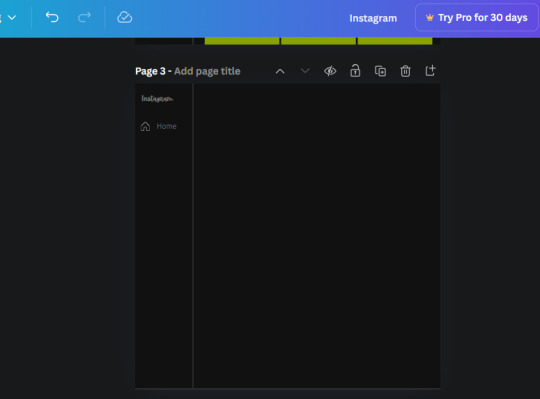540x399 pixels.
Task: Select the Home text on the canvas
Action: coord(166,126)
